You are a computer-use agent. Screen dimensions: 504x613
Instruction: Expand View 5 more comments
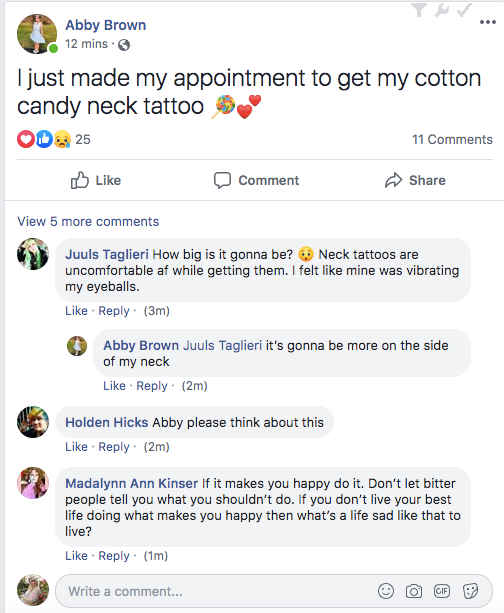click(88, 221)
